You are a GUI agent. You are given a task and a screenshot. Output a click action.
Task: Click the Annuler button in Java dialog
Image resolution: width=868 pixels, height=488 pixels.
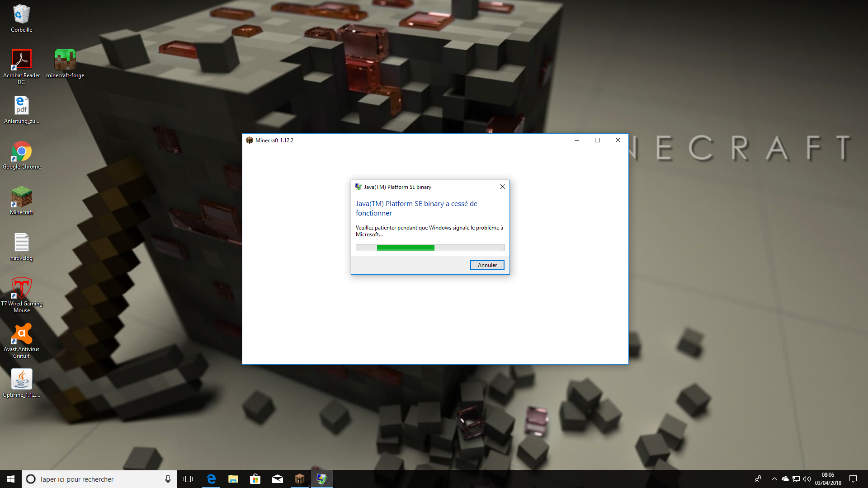(x=487, y=265)
